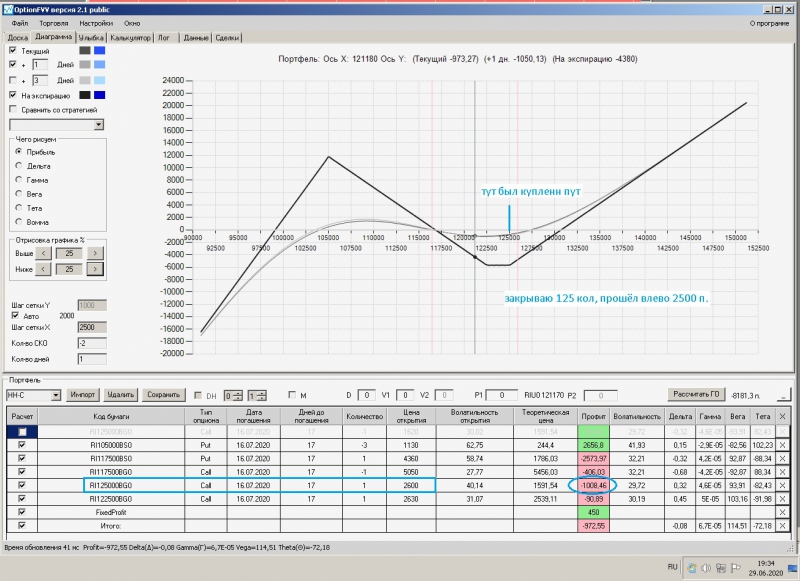The image size is (800, 581).
Task: Switch to the Сделки tab
Action: click(x=227, y=38)
